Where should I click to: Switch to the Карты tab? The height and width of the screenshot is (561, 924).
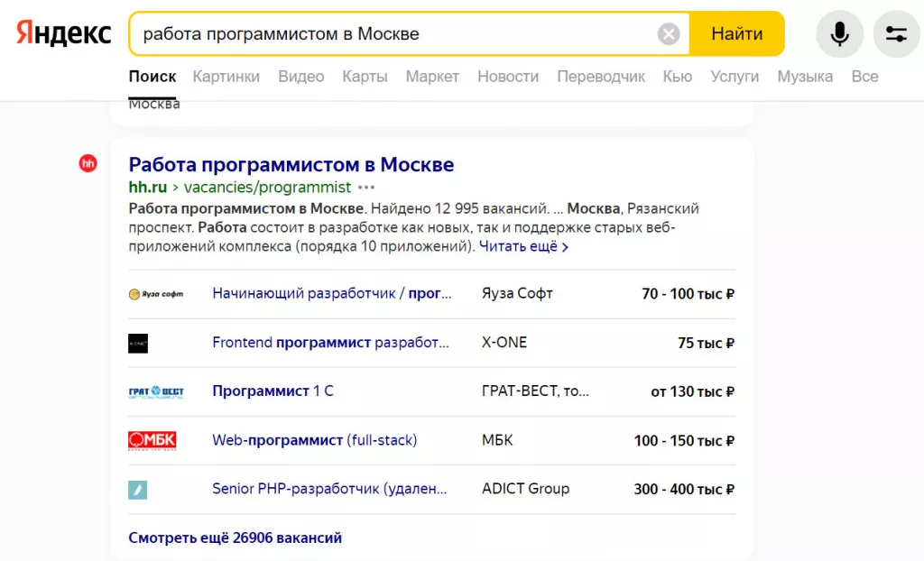pyautogui.click(x=365, y=77)
